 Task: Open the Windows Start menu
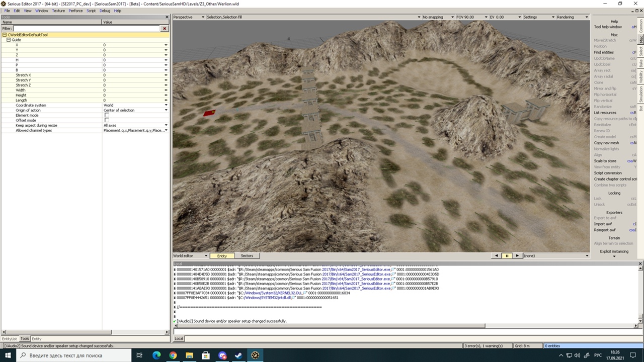(8, 355)
